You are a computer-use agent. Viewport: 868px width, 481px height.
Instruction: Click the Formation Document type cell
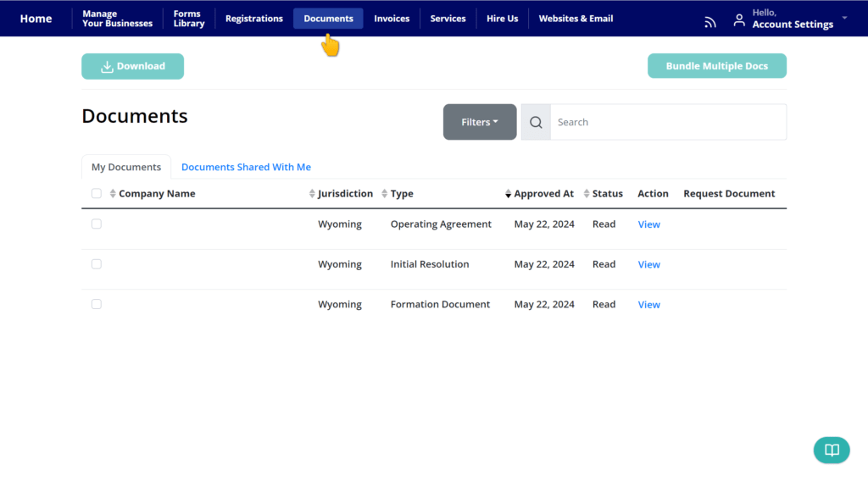coord(440,304)
